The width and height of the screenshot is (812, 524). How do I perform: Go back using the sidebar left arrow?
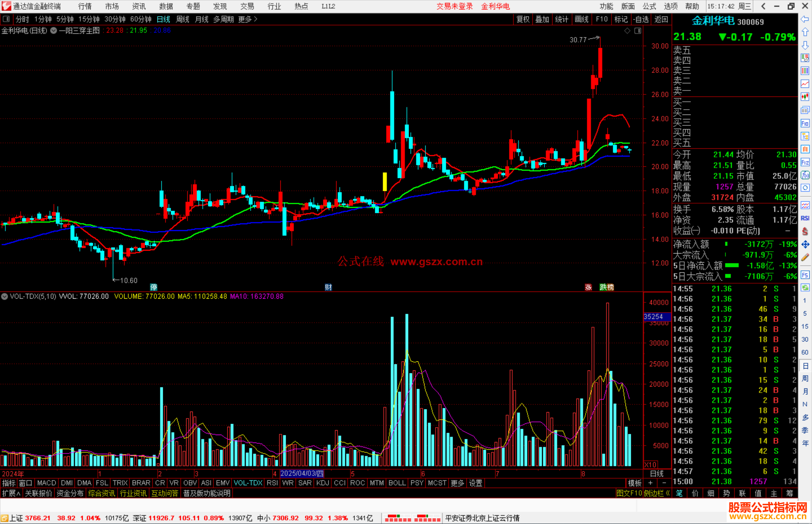(x=805, y=19)
